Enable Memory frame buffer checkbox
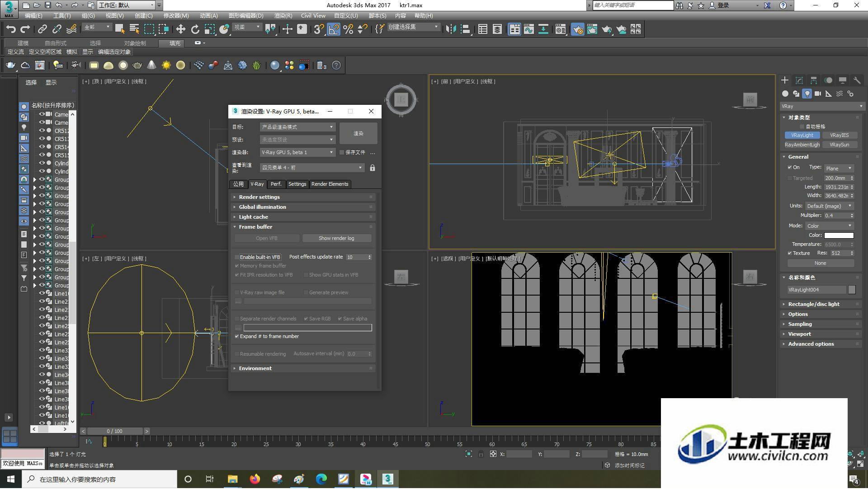This screenshot has width=868, height=489. (237, 266)
